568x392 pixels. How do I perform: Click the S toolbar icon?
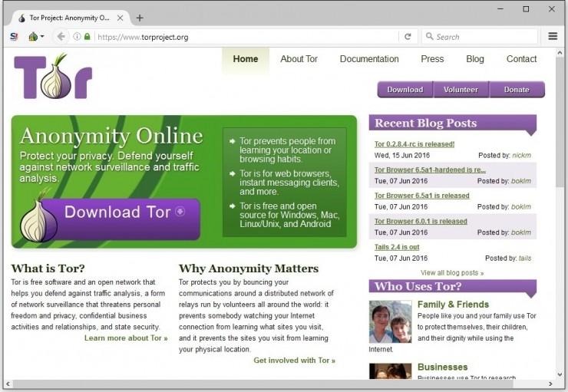point(14,36)
